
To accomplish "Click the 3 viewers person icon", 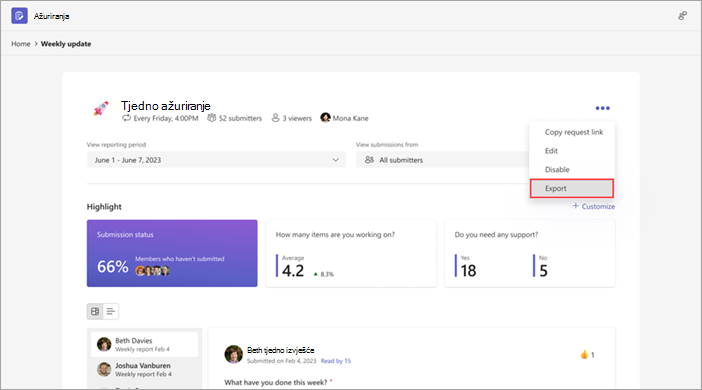I will (x=275, y=118).
